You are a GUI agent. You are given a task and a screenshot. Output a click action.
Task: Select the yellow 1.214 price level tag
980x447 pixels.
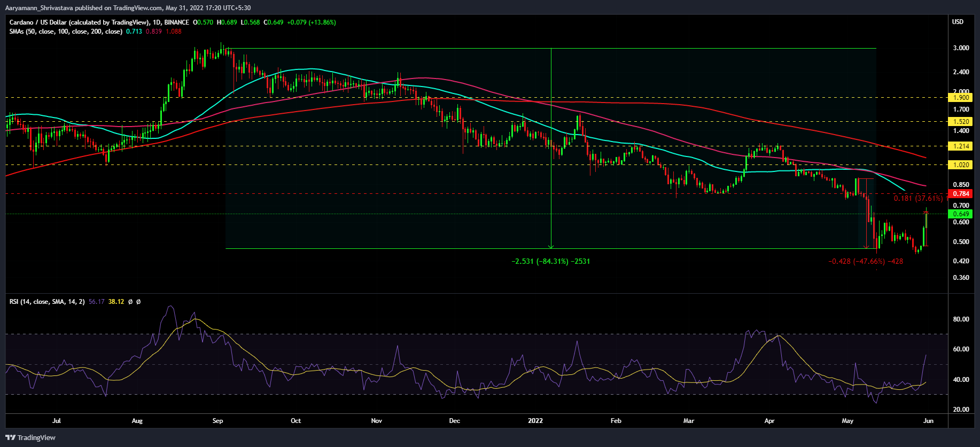point(960,146)
